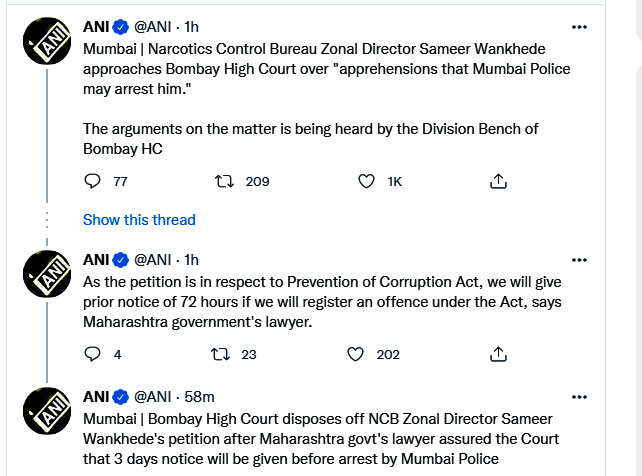The height and width of the screenshot is (476, 642).
Task: Share the first ANI tweet
Action: tap(498, 181)
